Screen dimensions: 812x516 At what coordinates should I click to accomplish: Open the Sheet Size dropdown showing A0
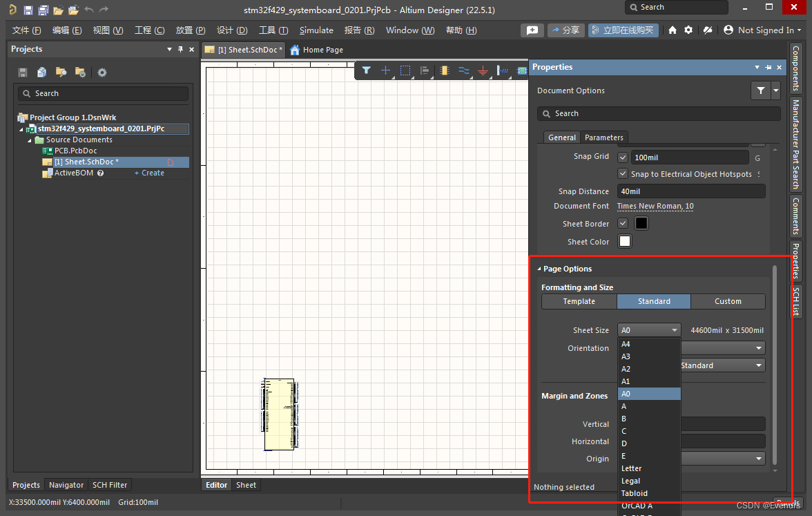click(649, 330)
